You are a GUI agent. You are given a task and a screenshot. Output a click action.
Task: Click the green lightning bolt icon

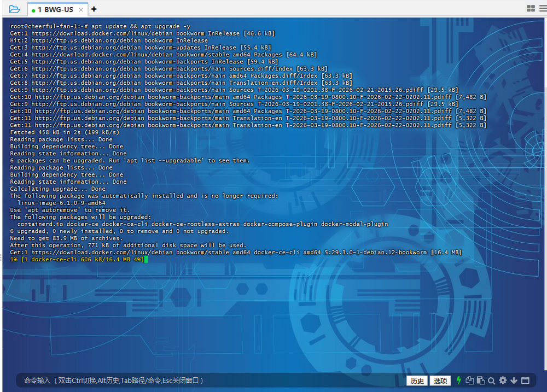(x=459, y=381)
